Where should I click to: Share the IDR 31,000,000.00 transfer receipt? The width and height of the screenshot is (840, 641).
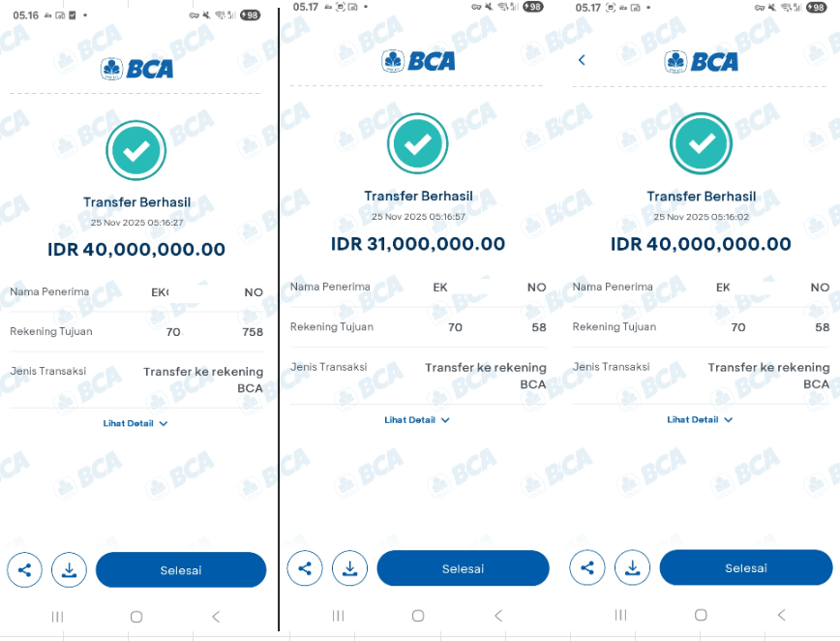305,568
